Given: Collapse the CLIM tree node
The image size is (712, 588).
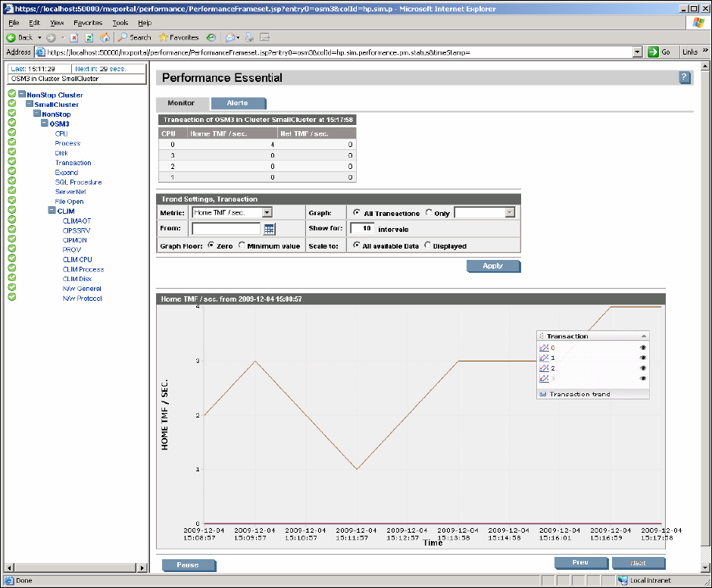Looking at the screenshot, I should tap(52, 211).
